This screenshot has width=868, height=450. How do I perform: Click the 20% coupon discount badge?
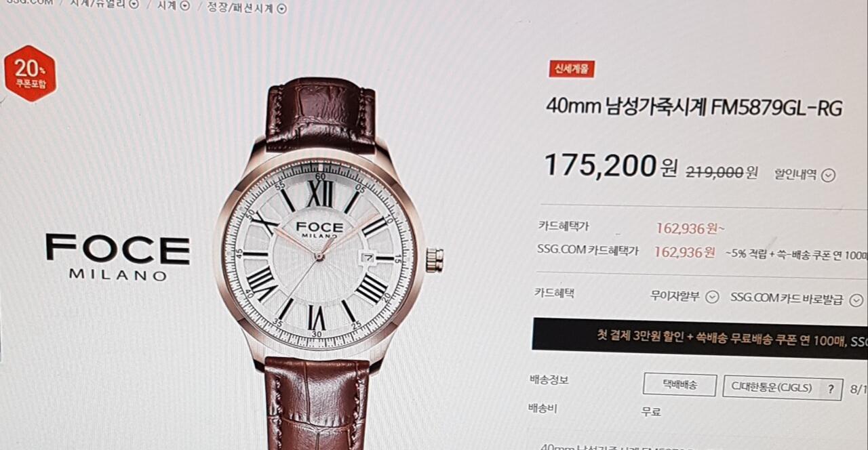coord(30,73)
